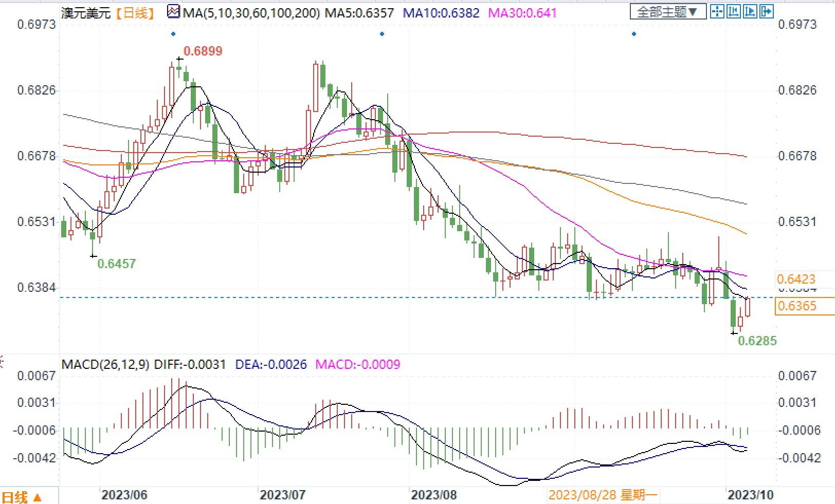
Task: Click the range statistics icon beside crosshair
Action: click(734, 11)
